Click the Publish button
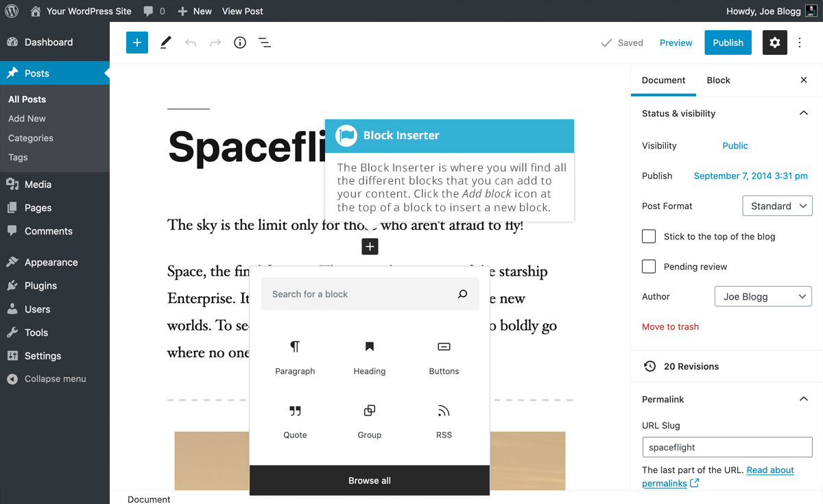Screen dimensions: 823x504 pyautogui.click(x=728, y=43)
